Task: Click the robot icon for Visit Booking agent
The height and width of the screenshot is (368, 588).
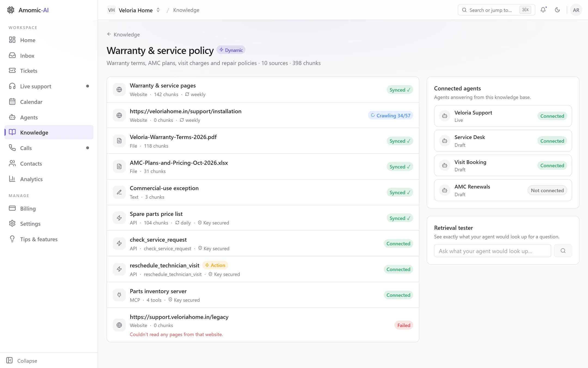Action: point(445,165)
